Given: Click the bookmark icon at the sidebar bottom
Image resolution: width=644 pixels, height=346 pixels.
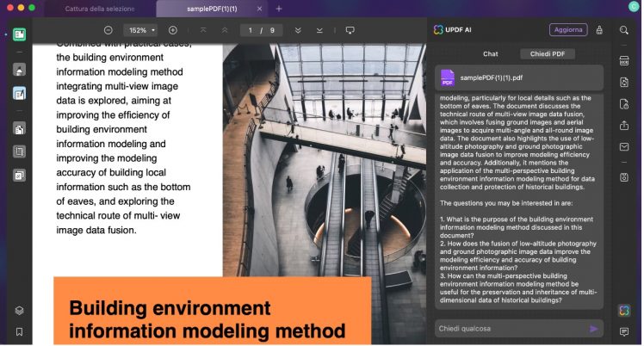Looking at the screenshot, I should [x=19, y=331].
